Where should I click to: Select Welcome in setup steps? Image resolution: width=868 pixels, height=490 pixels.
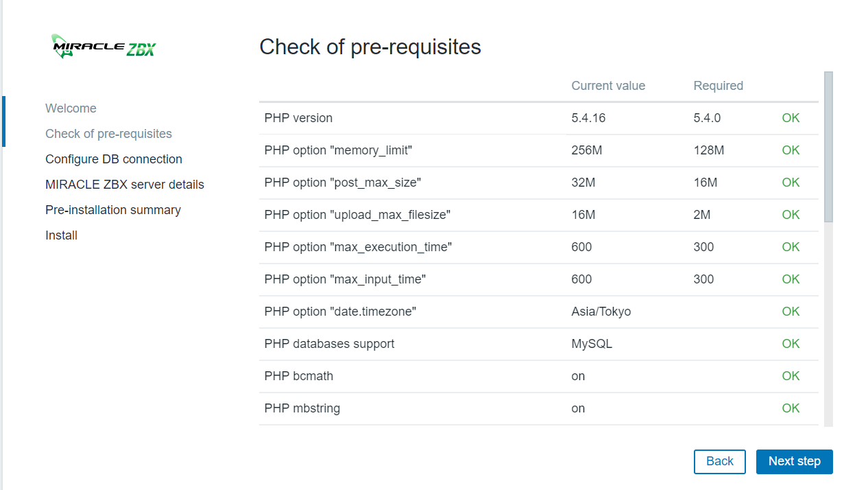point(71,108)
